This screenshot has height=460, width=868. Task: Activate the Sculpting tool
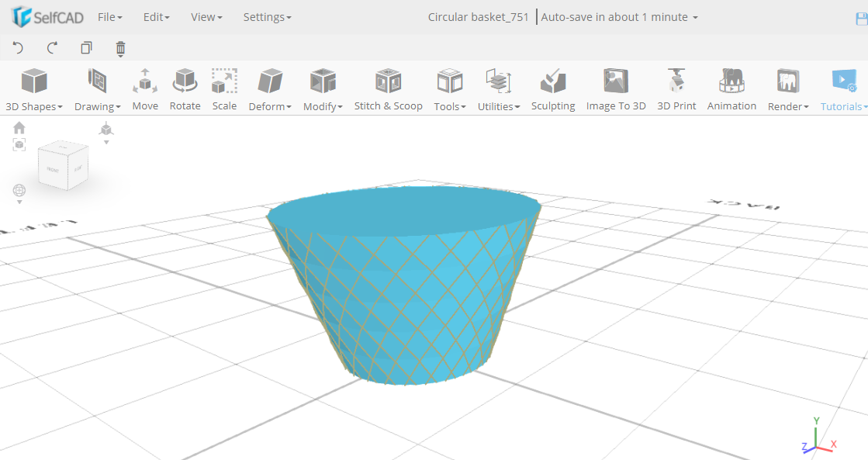click(553, 89)
